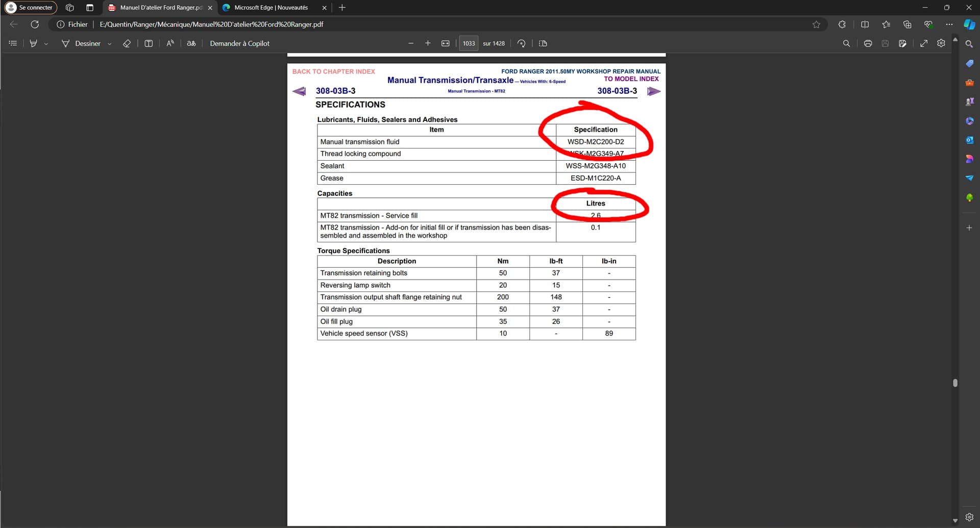Select the eraser tool
Screen dimensions: 980x528
pos(127,43)
